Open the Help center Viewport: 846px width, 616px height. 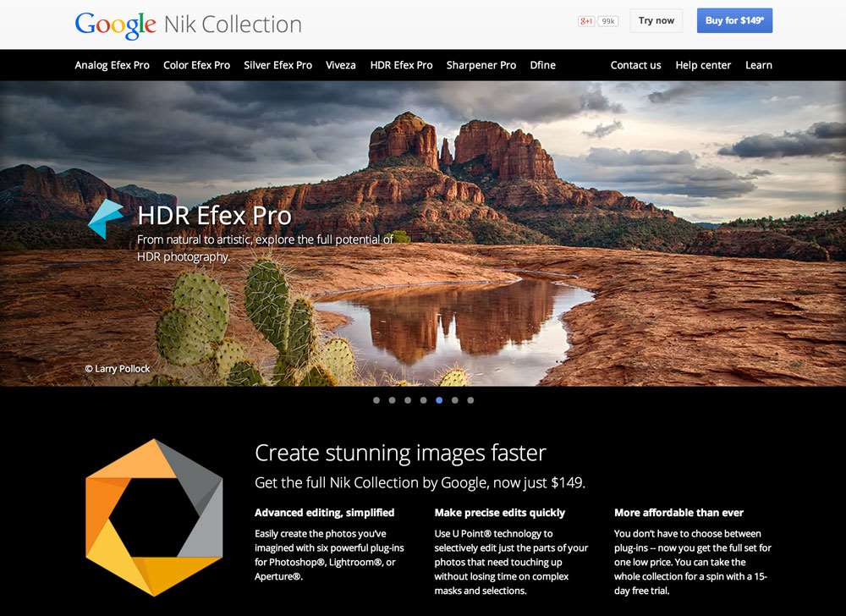(703, 65)
